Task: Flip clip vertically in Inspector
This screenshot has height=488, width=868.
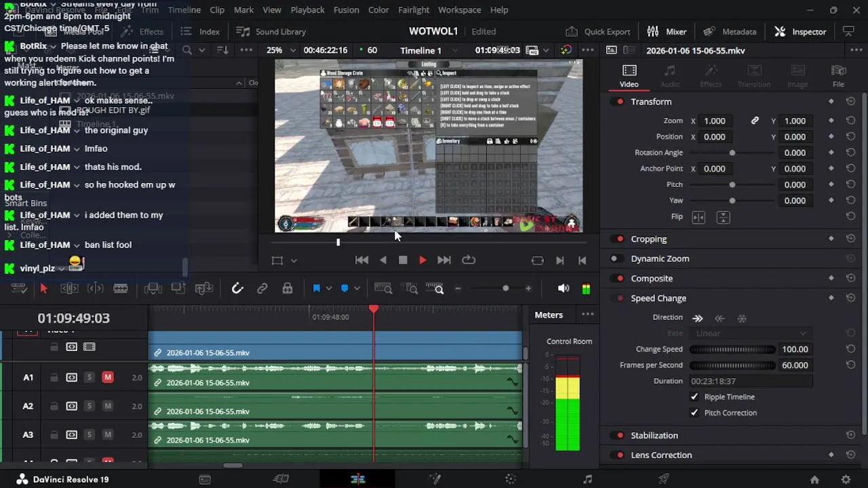Action: click(x=723, y=217)
